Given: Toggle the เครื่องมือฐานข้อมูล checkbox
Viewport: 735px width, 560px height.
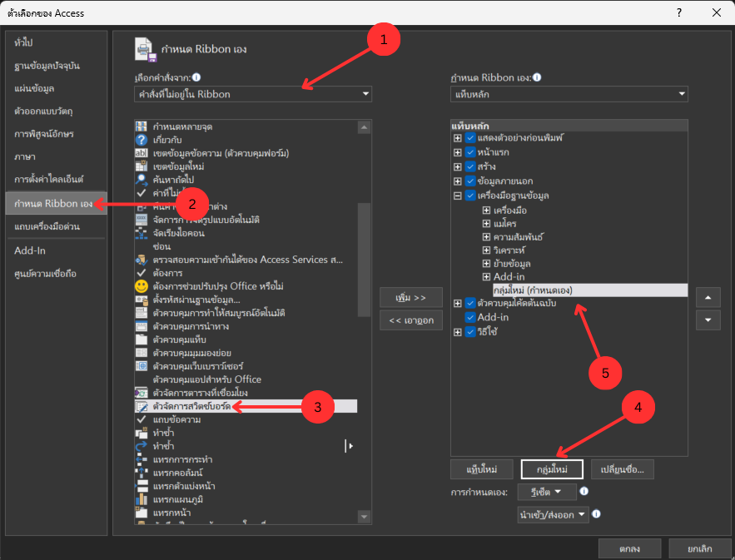Looking at the screenshot, I should (x=471, y=195).
